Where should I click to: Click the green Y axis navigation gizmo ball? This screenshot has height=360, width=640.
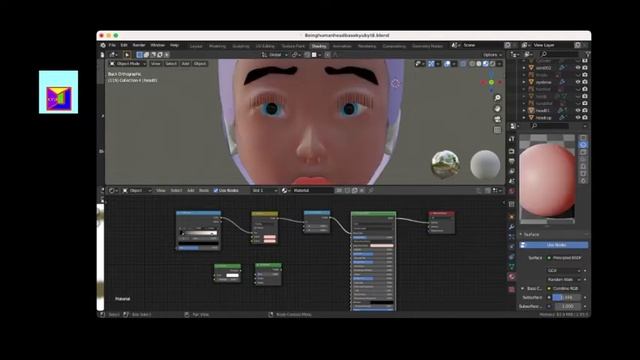click(x=491, y=82)
